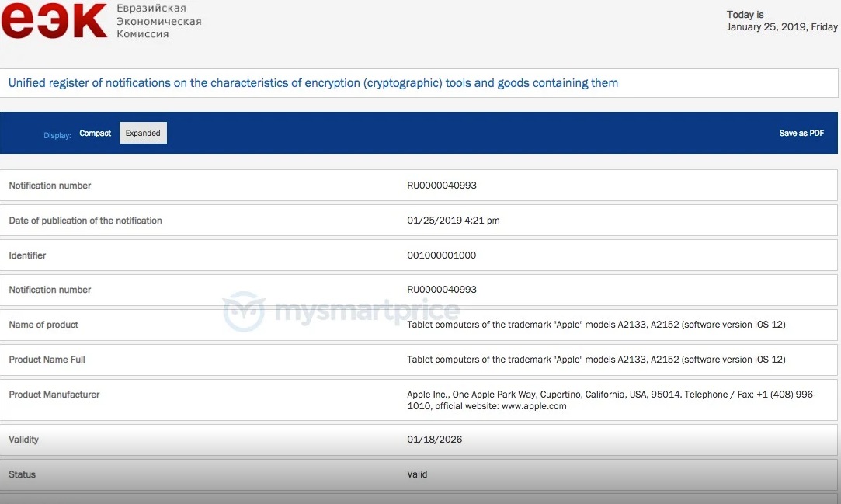Click the Status row label
Image resolution: width=841 pixels, height=504 pixels.
[22, 474]
